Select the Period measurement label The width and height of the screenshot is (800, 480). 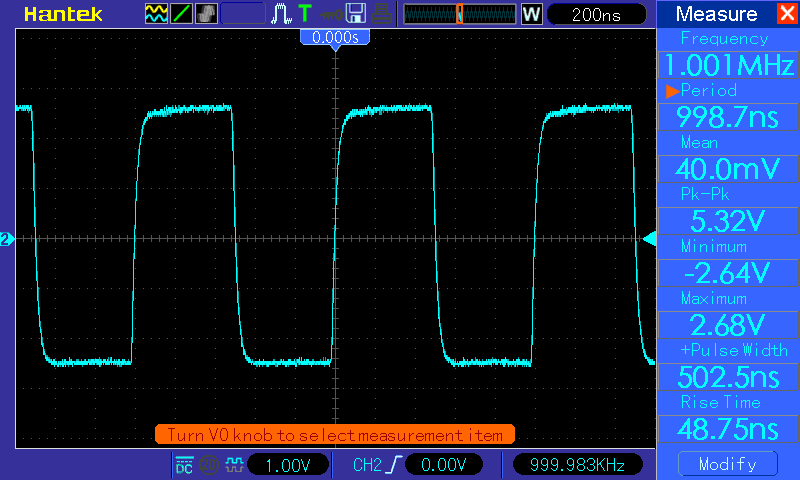(708, 90)
